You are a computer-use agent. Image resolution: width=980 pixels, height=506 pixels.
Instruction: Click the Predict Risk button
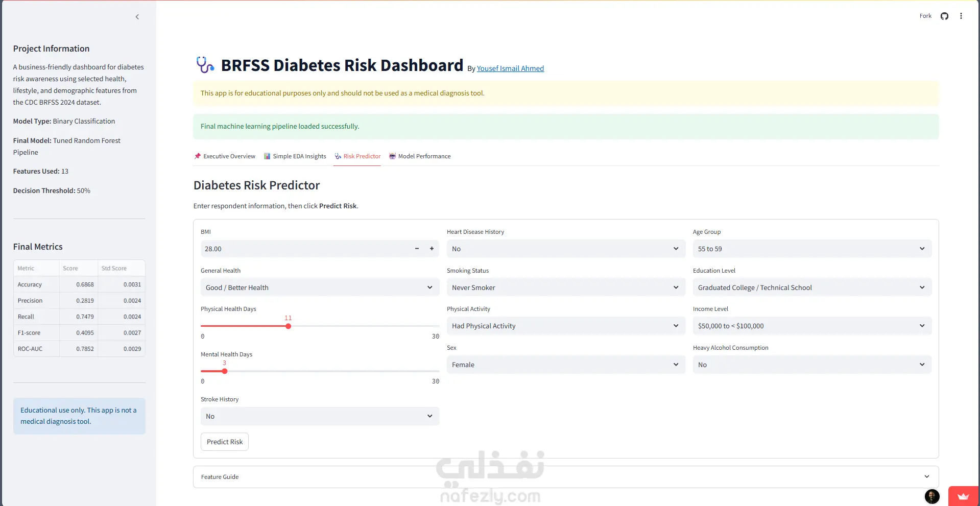225,442
